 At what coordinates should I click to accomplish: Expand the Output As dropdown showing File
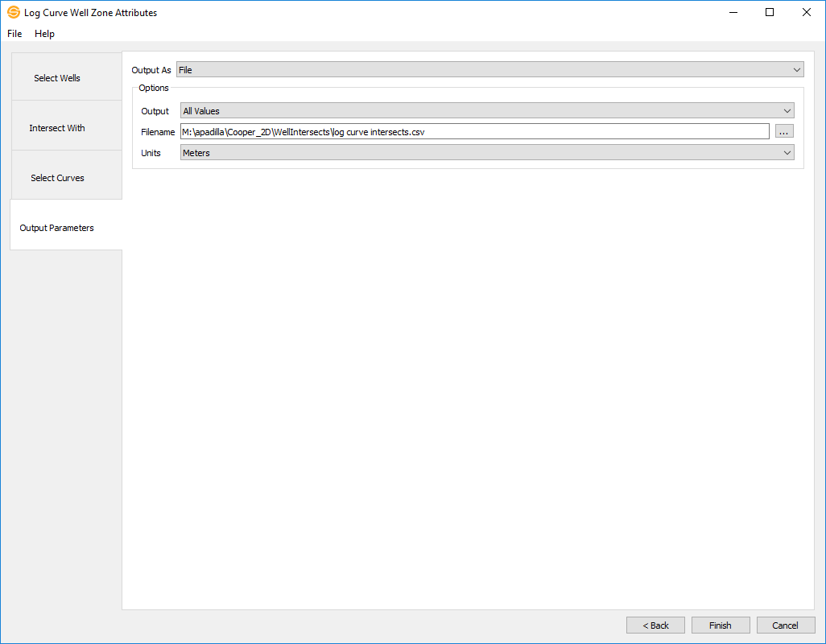(x=489, y=70)
